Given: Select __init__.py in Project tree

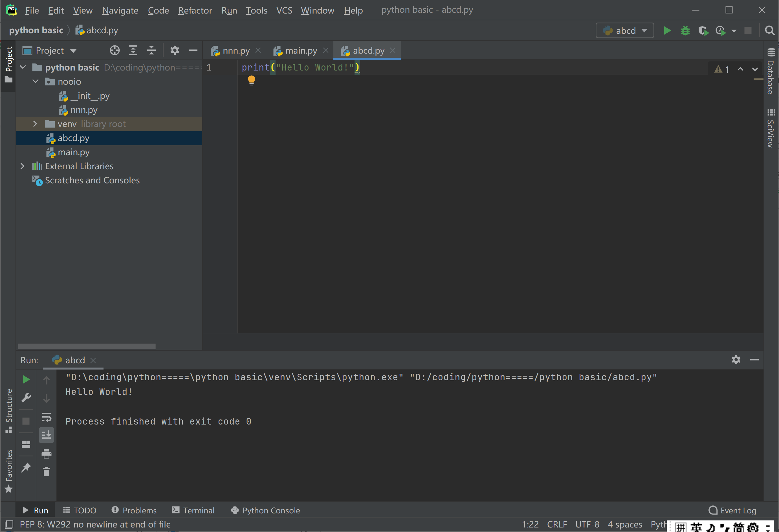Looking at the screenshot, I should click(x=90, y=96).
